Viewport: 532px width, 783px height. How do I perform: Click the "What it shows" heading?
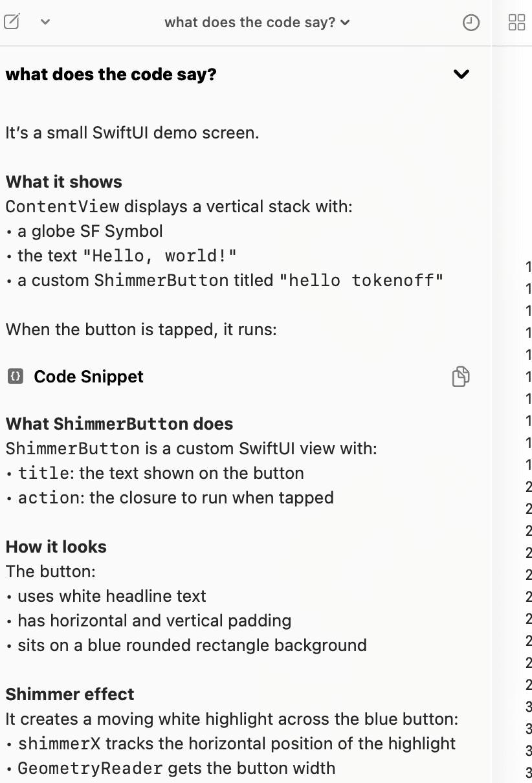pyautogui.click(x=63, y=182)
